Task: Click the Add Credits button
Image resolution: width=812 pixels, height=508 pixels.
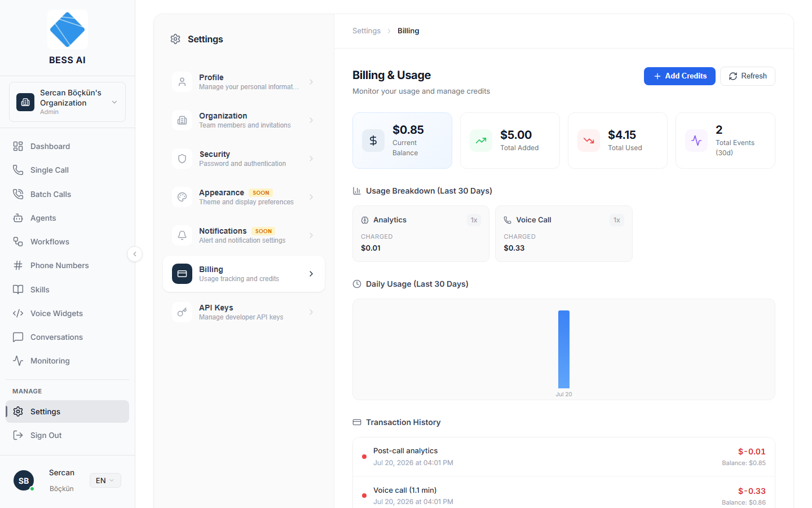Action: [679, 76]
